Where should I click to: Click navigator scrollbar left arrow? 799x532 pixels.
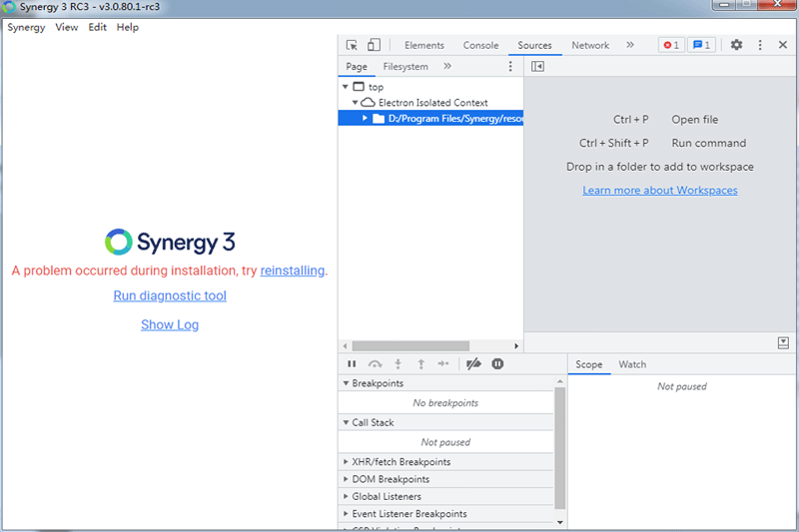(345, 346)
